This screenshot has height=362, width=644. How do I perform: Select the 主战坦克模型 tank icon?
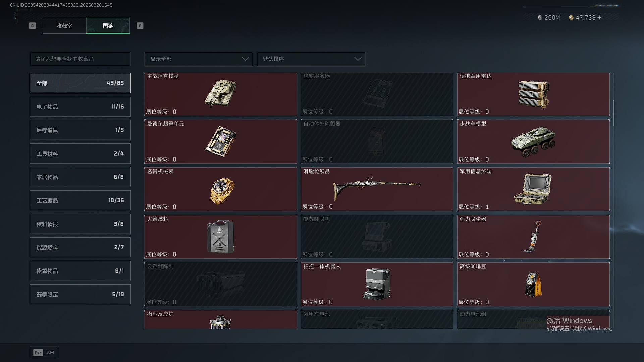221,93
